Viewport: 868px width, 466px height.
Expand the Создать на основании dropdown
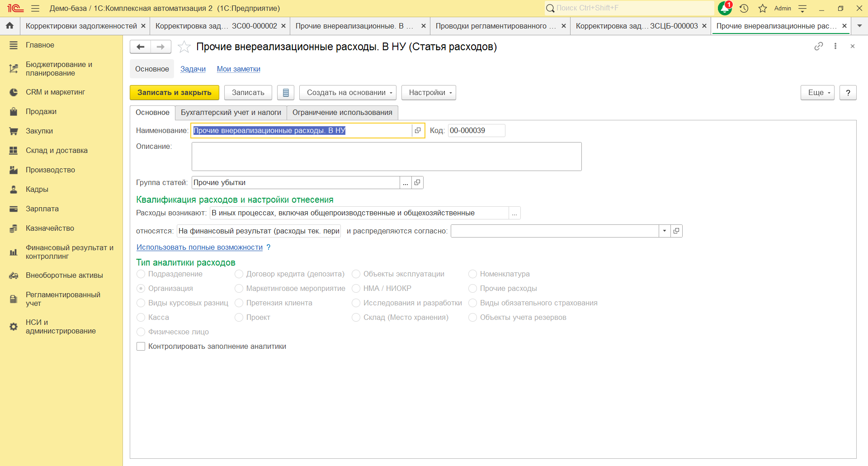click(347, 92)
